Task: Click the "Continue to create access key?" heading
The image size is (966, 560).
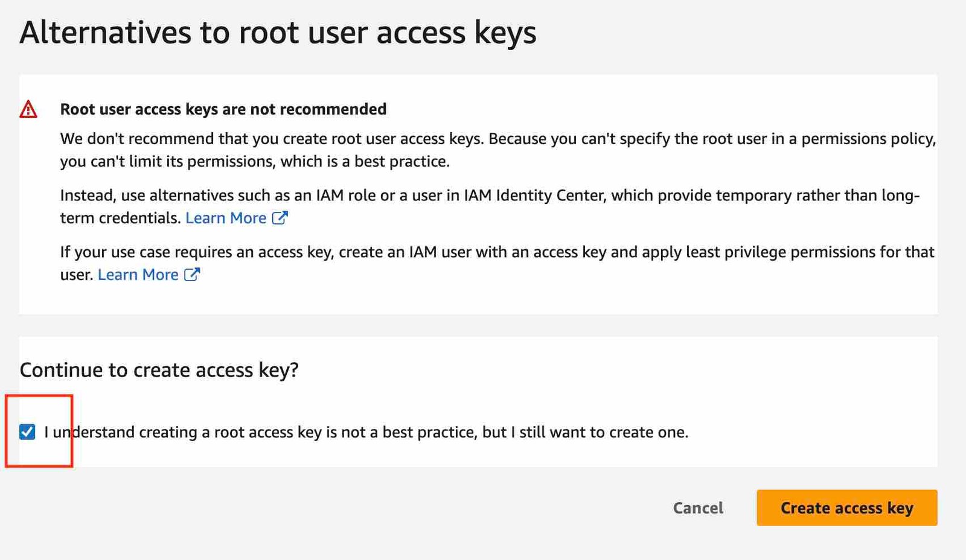Action: pyautogui.click(x=159, y=370)
